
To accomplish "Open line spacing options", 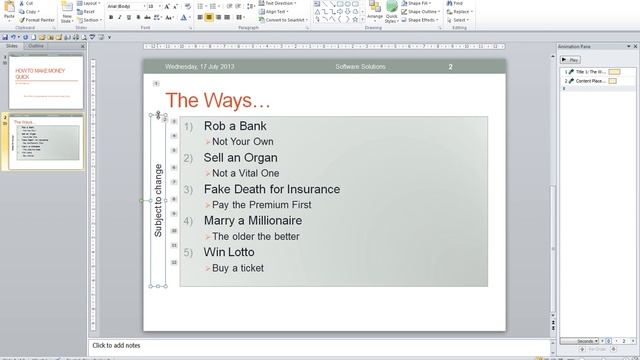I will click(251, 7).
